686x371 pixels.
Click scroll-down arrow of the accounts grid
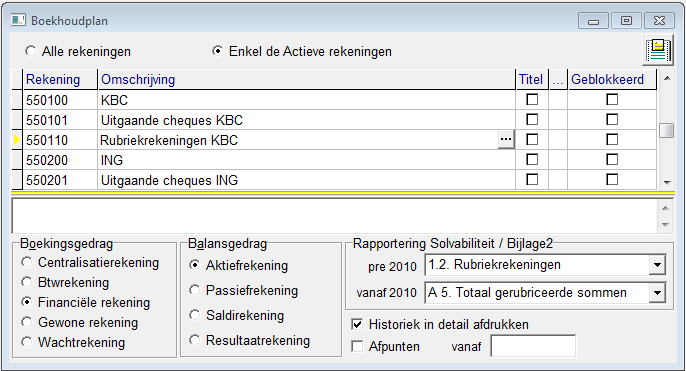[667, 182]
